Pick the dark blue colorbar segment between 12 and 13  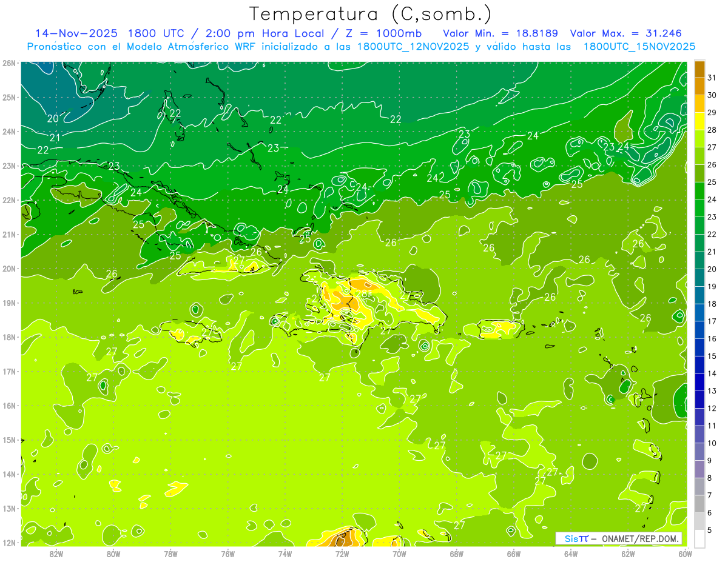click(x=700, y=400)
